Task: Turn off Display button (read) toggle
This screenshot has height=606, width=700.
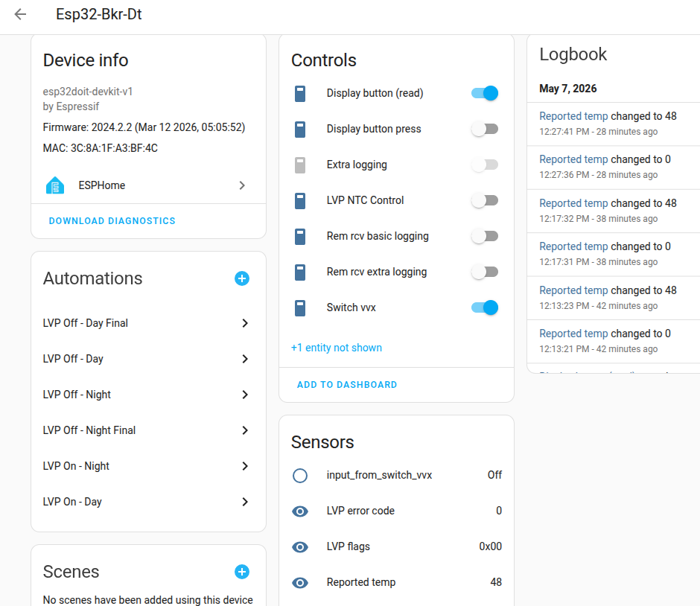Action: click(485, 93)
